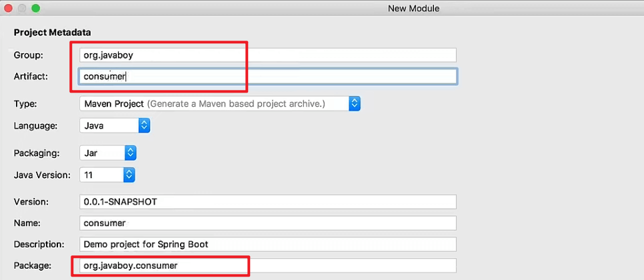
Task: Select the Version field 0.0.1-SNAPSHOT
Action: click(x=268, y=201)
